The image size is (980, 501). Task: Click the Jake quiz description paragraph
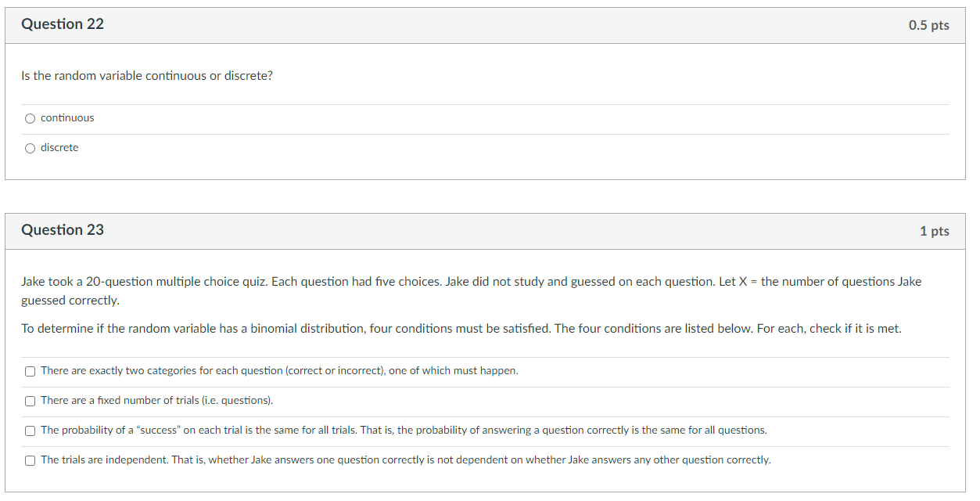[x=469, y=290]
